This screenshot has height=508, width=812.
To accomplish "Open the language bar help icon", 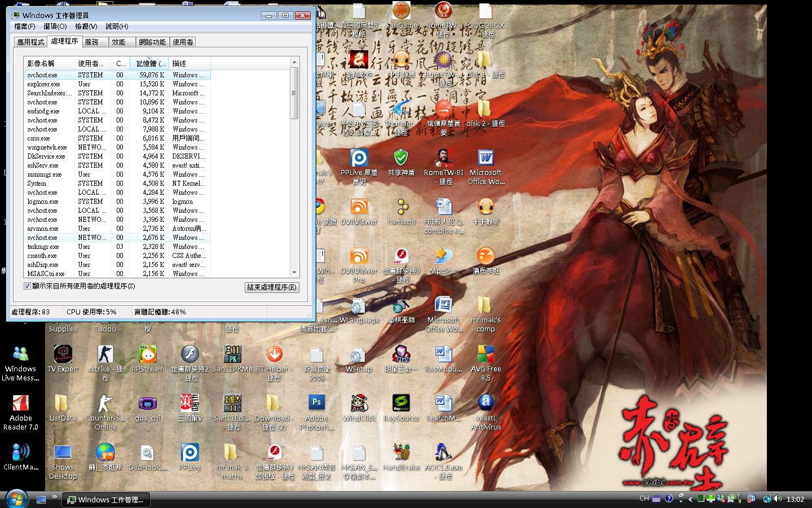I will (669, 499).
